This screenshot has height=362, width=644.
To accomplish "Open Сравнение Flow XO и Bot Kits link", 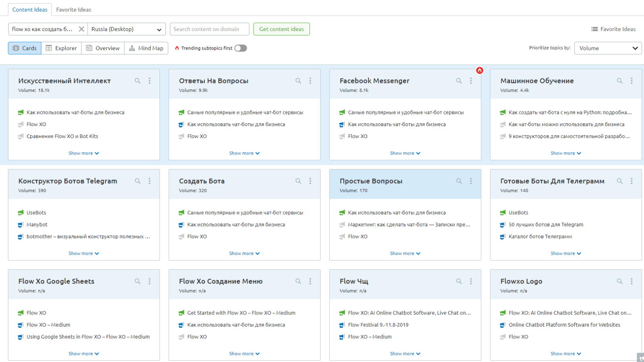I will point(62,137).
